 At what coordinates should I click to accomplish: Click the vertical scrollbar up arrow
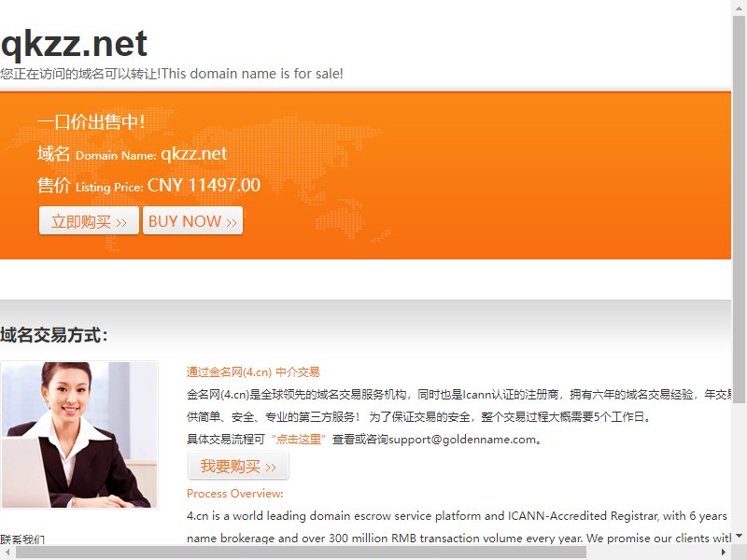[x=739, y=7]
